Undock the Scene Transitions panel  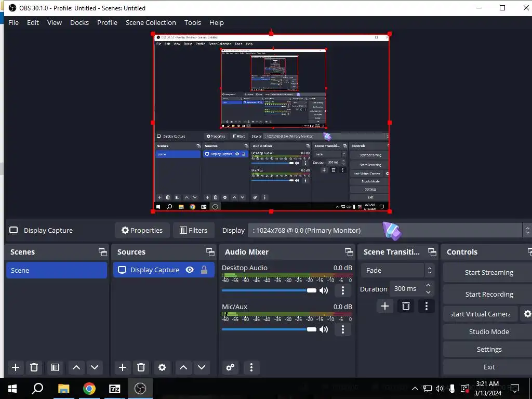click(432, 252)
